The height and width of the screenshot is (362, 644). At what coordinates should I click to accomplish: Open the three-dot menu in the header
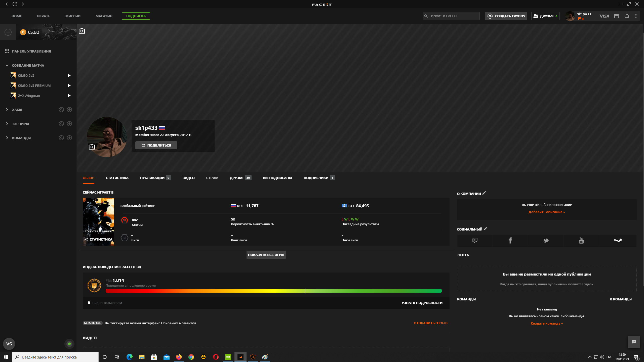tap(636, 16)
